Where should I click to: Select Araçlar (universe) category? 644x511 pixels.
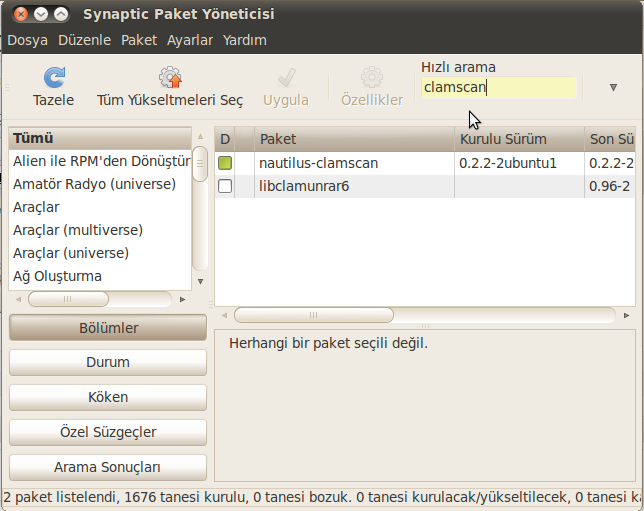pos(100,253)
